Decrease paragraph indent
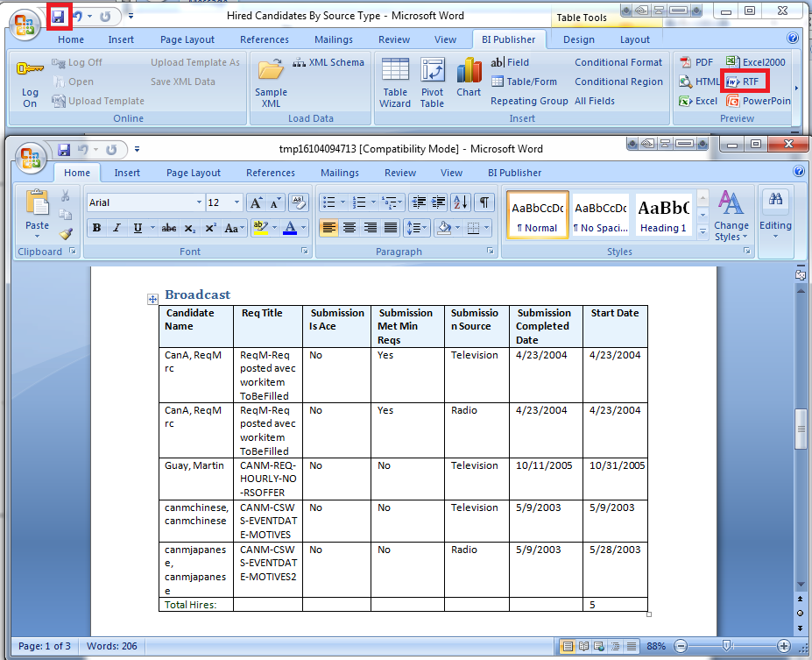This screenshot has height=660, width=812. click(x=419, y=202)
